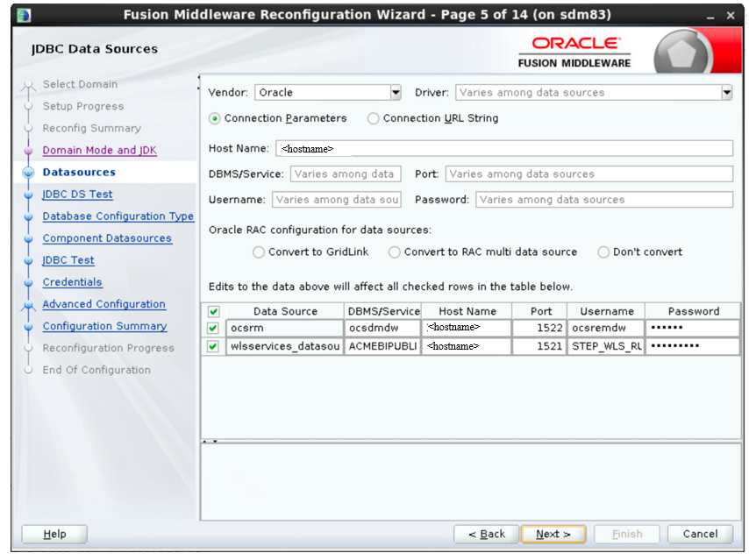Go to Database Configuration Type step
This screenshot has height=560, width=749.
click(x=118, y=216)
